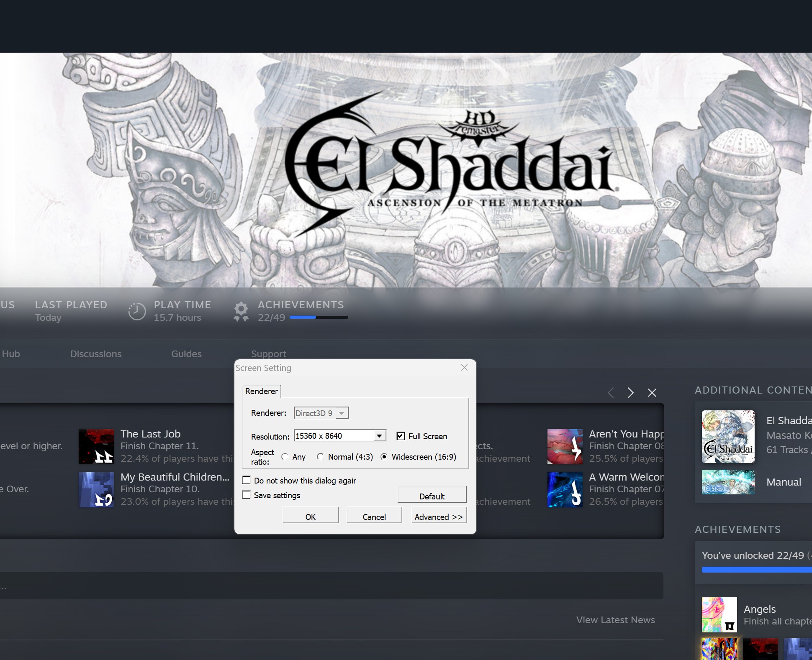Click the '61 Tracks' soundtrack text
This screenshot has width=812, height=660.
pos(787,450)
